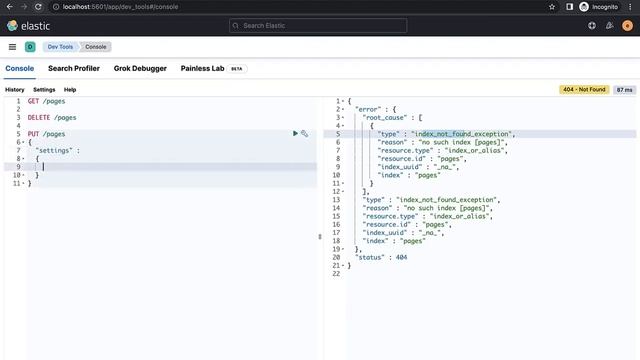Image resolution: width=640 pixels, height=360 pixels.
Task: Click the green space avatar D
Action: [30, 47]
